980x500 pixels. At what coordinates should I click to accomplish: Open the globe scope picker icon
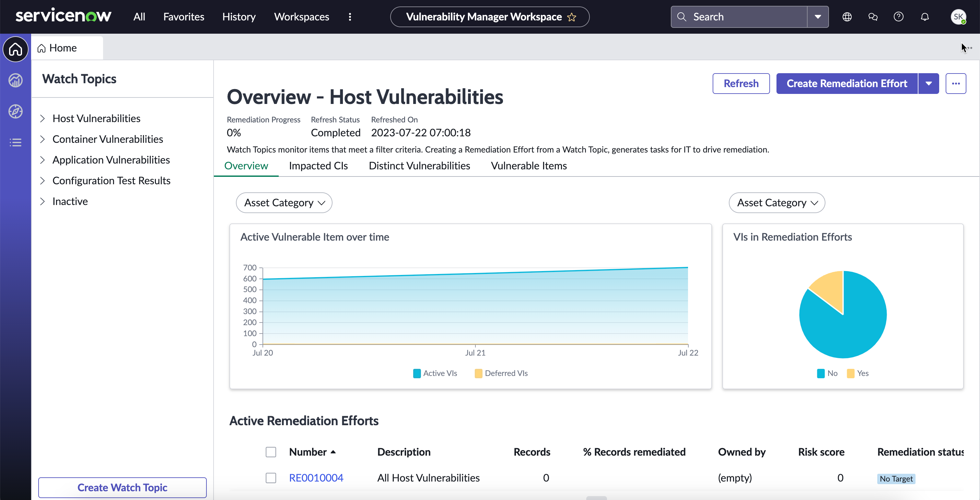pos(847,17)
